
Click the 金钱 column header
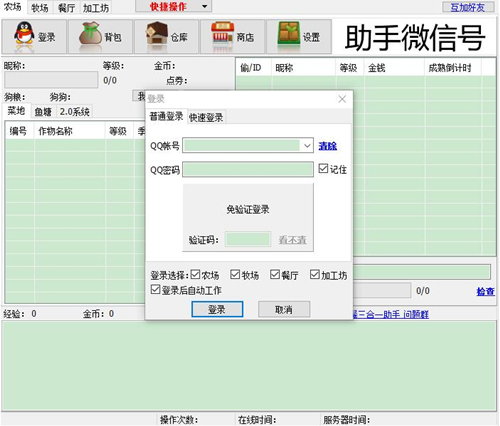pyautogui.click(x=394, y=68)
